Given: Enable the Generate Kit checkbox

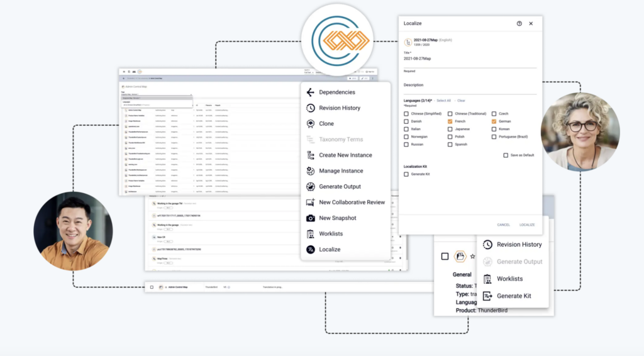Looking at the screenshot, I should (406, 174).
